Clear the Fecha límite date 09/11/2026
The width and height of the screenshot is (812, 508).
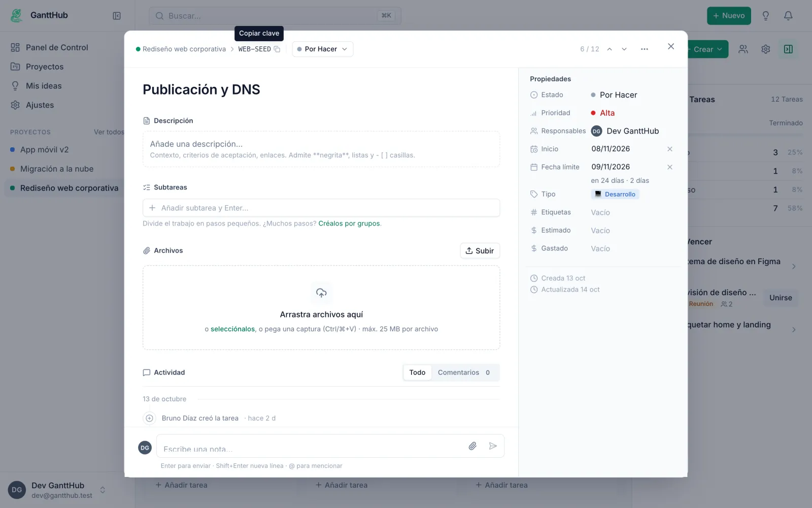click(670, 167)
